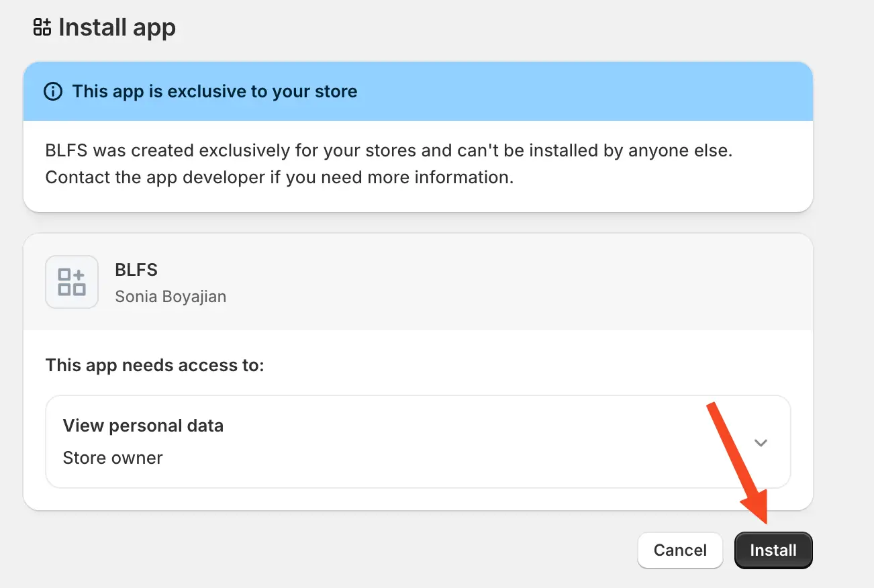Click the BLFS app name text
The image size is (874, 588).
tap(136, 270)
